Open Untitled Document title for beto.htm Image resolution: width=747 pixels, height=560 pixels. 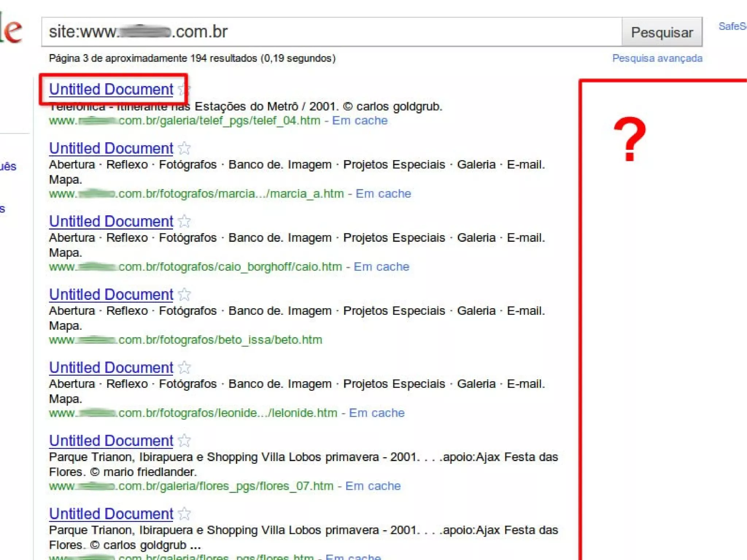(x=111, y=295)
